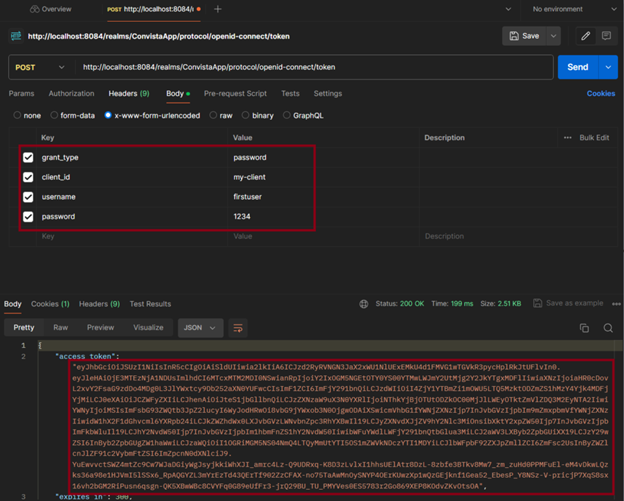
Task: Click the HTTP request icon beside the title
Action: 16,36
